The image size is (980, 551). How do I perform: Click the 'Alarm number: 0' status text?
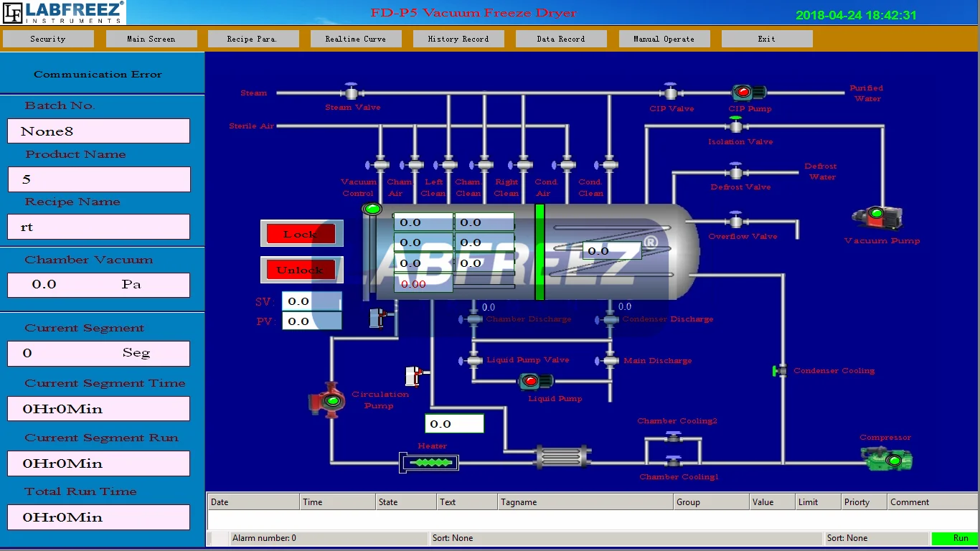[264, 538]
